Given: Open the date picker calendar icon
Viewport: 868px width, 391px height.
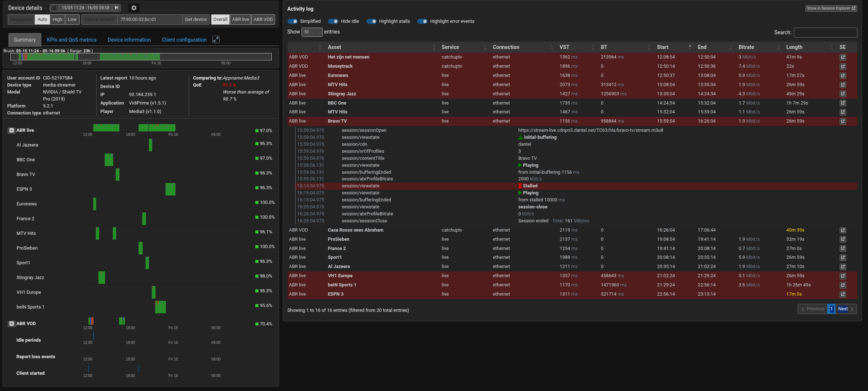Looking at the screenshot, I should tap(54, 7).
